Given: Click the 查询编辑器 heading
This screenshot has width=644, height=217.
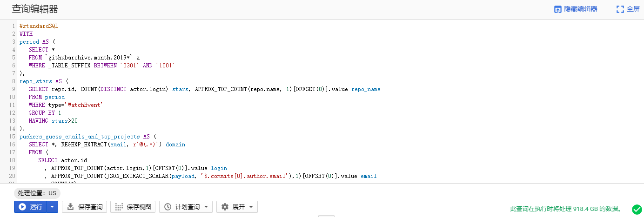Looking at the screenshot, I should coord(35,9).
